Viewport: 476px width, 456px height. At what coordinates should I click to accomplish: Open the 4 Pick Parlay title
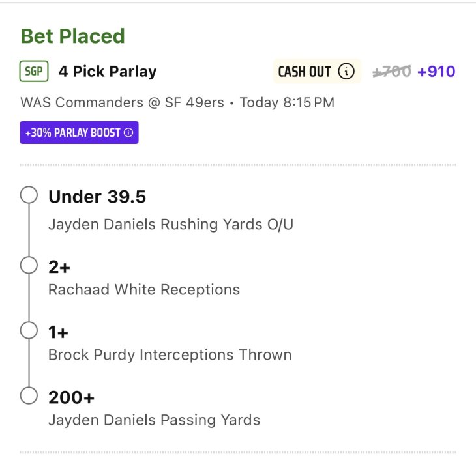point(108,72)
